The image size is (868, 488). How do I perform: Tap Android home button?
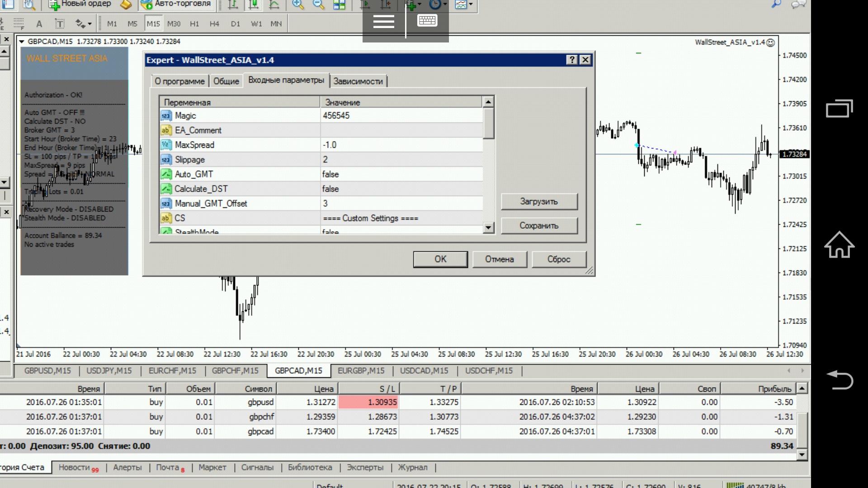840,244
